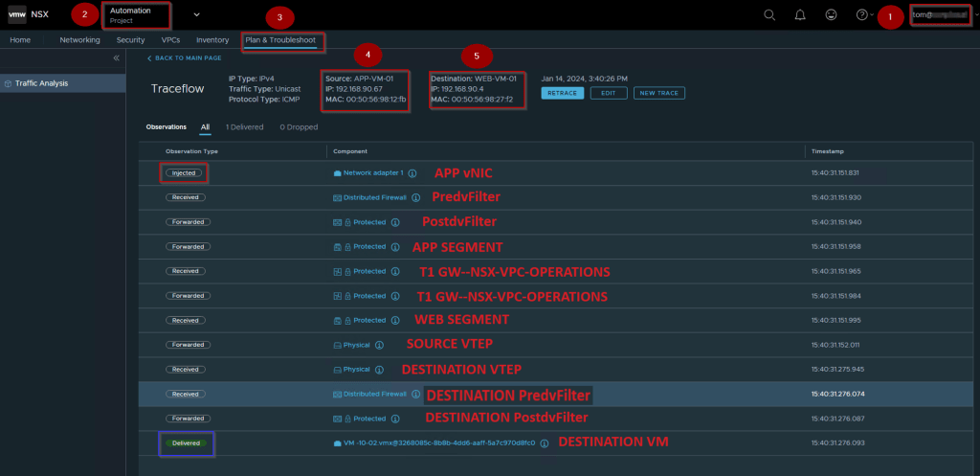
Task: Click the search magnifier icon in header
Action: tap(769, 15)
